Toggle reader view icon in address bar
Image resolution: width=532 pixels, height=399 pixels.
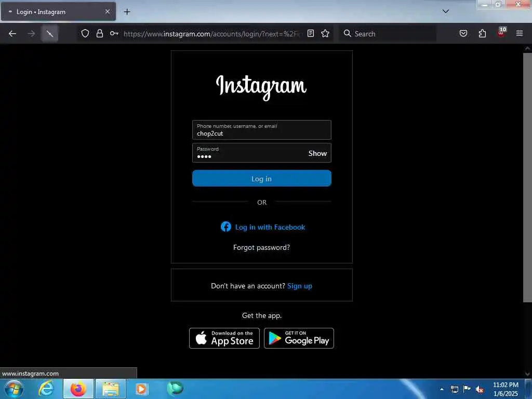(x=311, y=33)
